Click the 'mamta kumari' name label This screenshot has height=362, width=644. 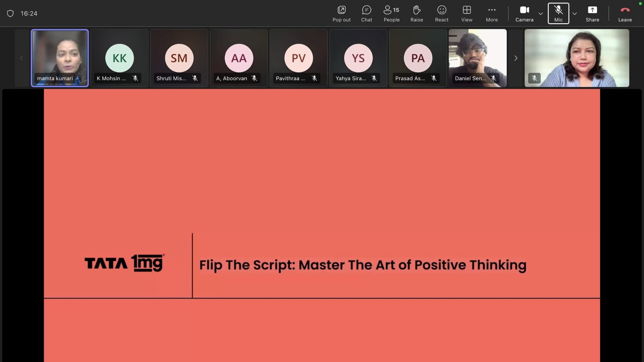tap(55, 78)
